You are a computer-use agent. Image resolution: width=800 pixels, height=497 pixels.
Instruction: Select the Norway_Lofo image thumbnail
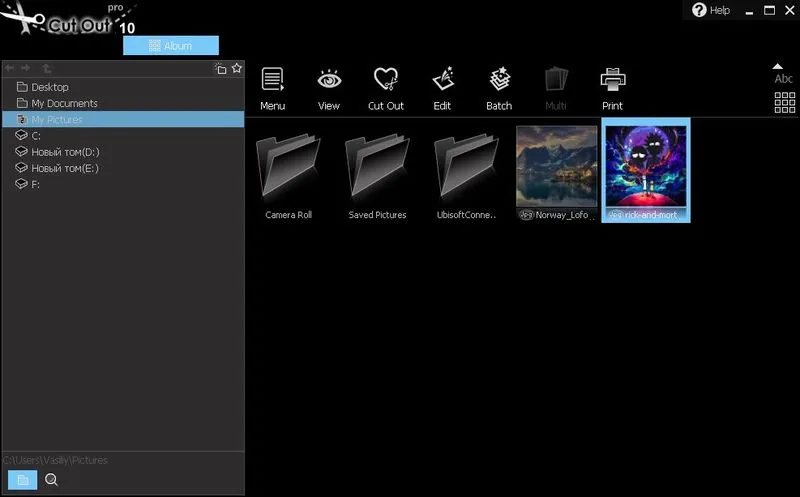tap(557, 173)
